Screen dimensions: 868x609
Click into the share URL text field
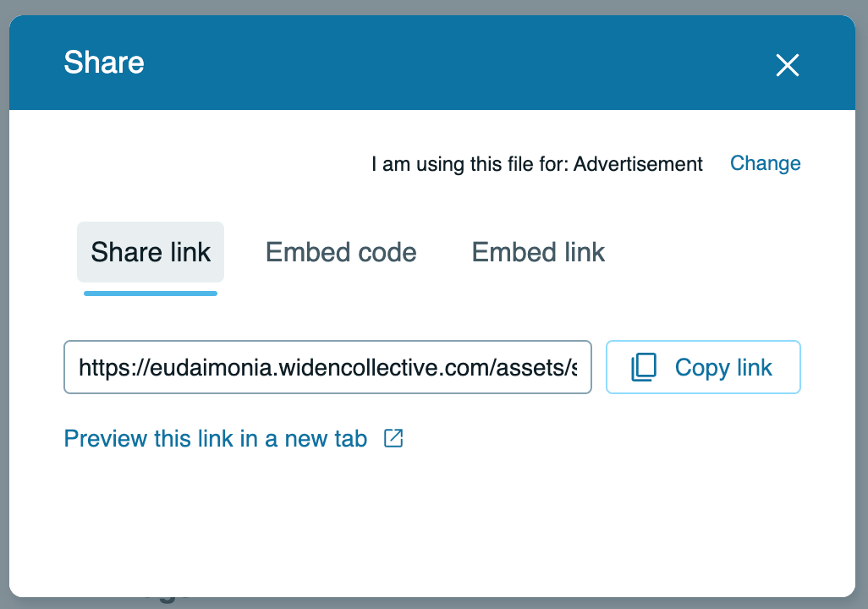tap(327, 367)
